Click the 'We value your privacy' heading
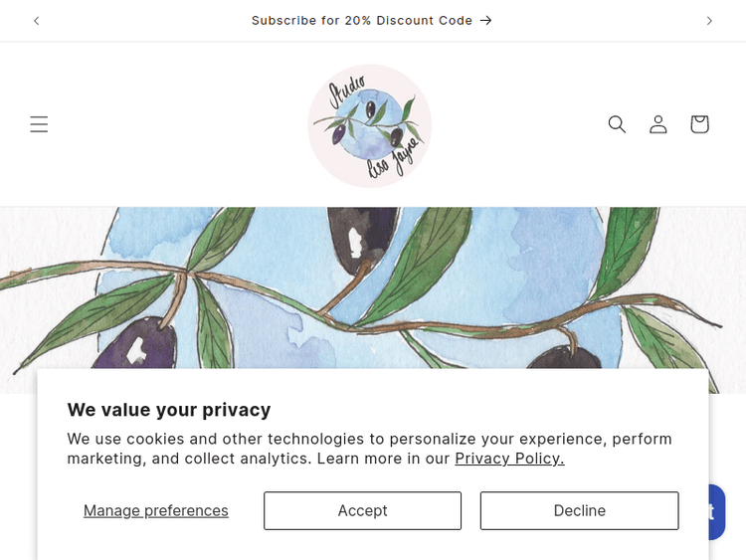Image resolution: width=746 pixels, height=560 pixels. pyautogui.click(x=169, y=410)
